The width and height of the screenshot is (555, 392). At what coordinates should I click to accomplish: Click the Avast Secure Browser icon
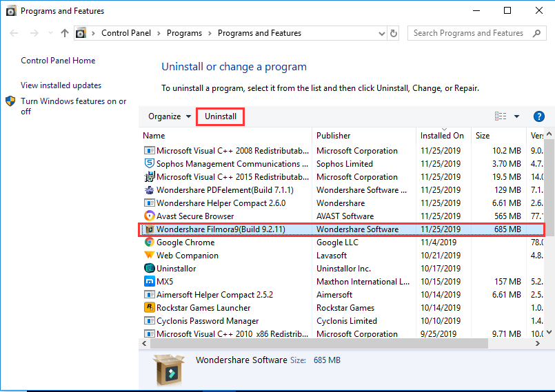point(150,216)
